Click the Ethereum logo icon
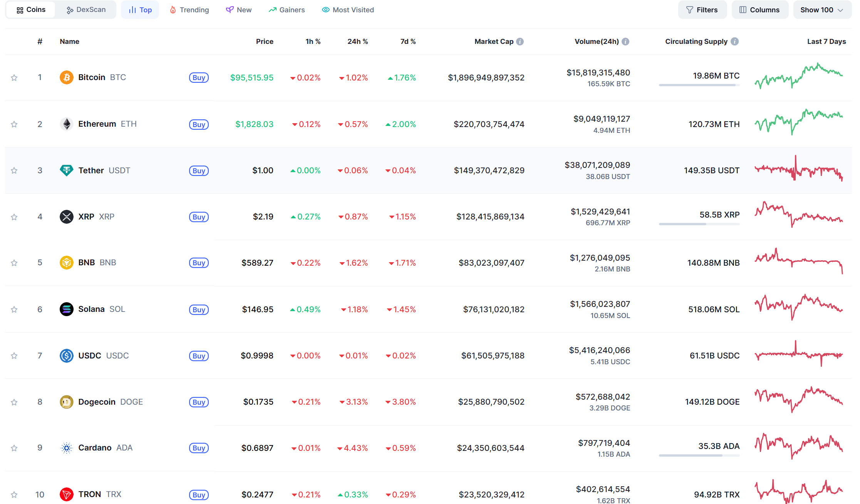 point(66,124)
